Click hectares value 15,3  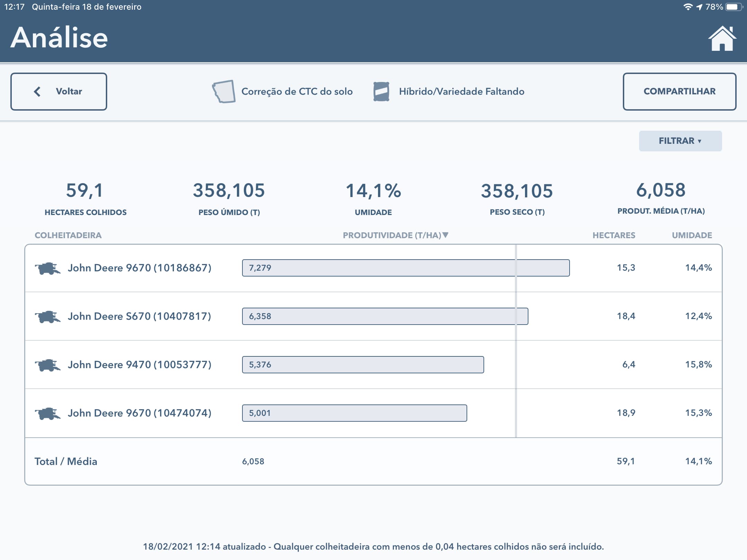(x=626, y=268)
